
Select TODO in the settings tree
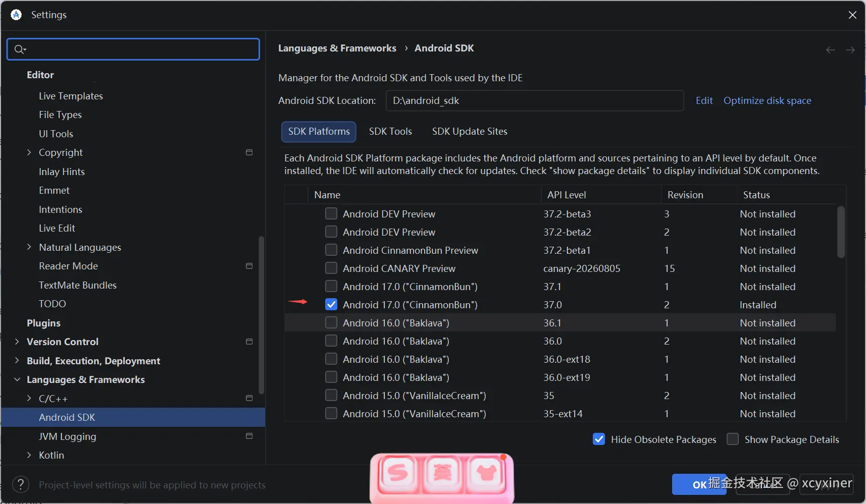pos(53,304)
